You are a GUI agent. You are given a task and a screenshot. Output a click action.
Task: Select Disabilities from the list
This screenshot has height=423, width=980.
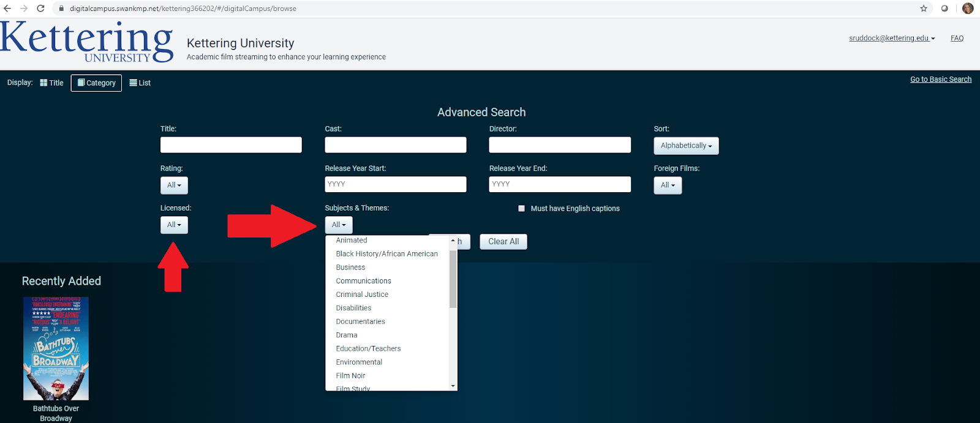point(353,308)
